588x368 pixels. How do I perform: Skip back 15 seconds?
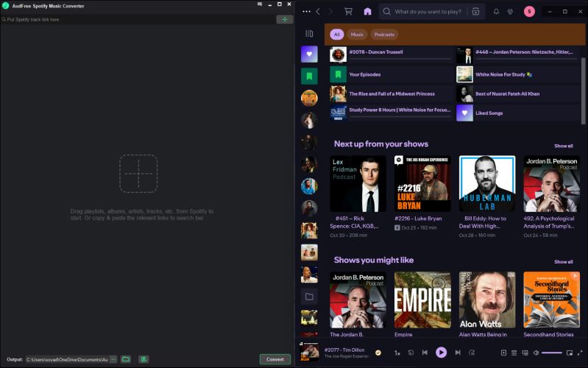(411, 353)
